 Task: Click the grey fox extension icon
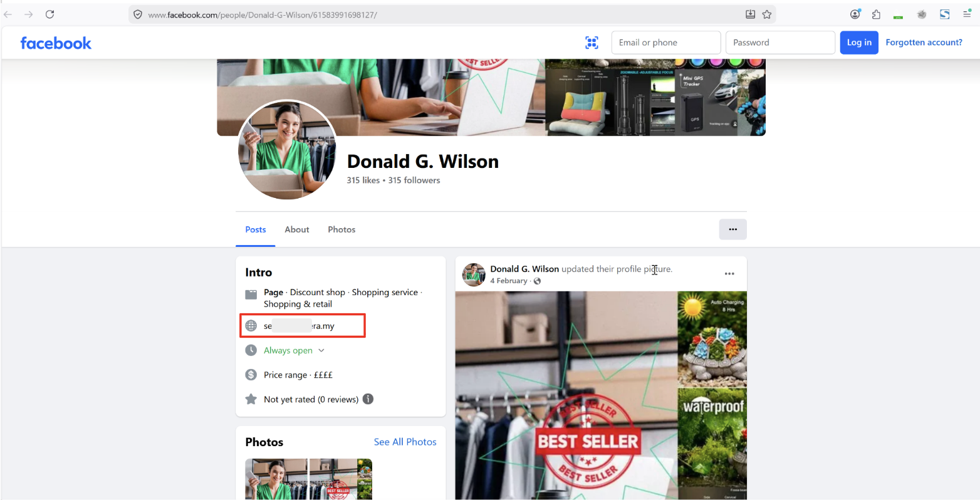pyautogui.click(x=922, y=14)
